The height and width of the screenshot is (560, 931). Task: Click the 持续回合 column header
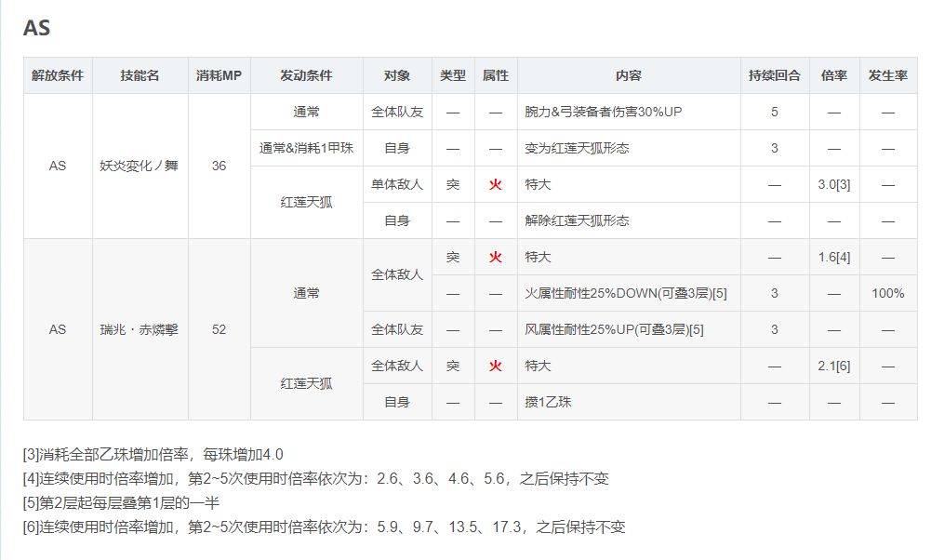coord(775,75)
